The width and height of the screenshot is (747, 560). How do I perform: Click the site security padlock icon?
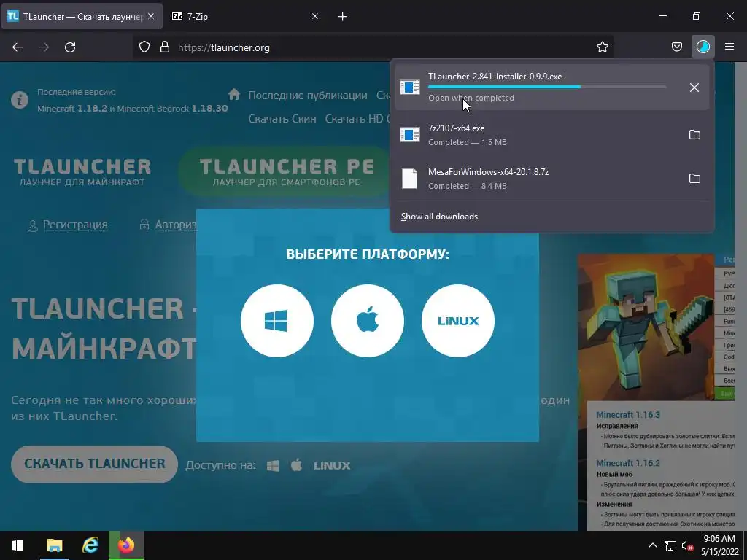(x=165, y=47)
